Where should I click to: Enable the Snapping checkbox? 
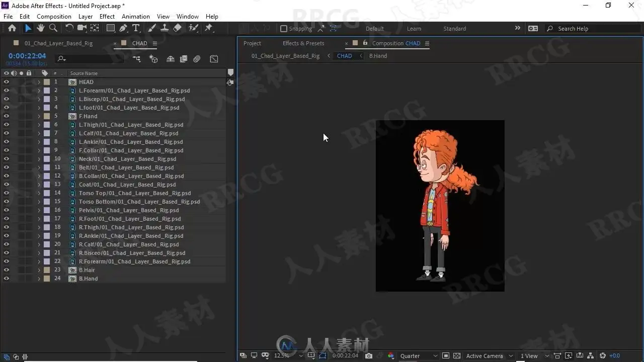[x=284, y=29]
